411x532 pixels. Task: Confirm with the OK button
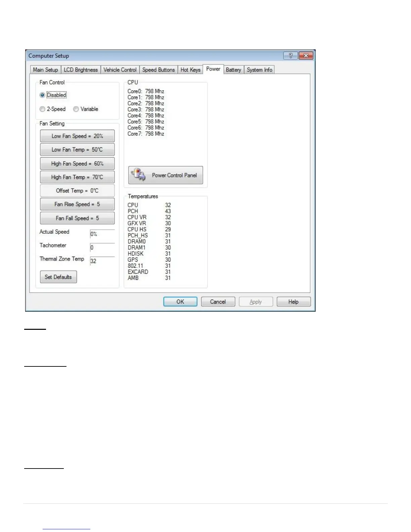click(x=180, y=302)
